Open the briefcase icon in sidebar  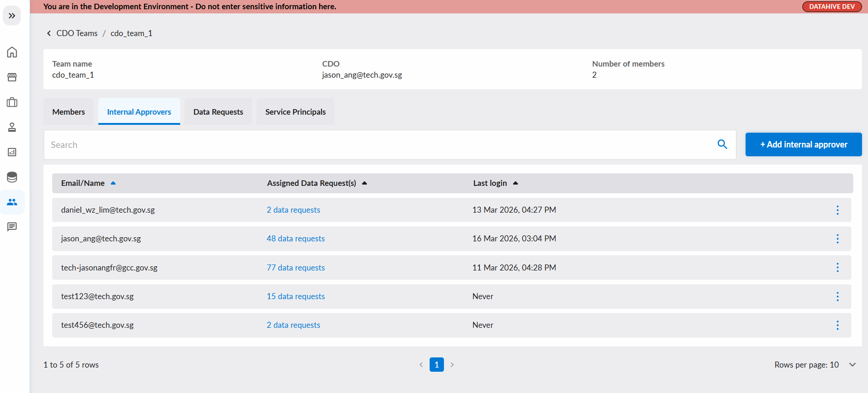pyautogui.click(x=12, y=102)
